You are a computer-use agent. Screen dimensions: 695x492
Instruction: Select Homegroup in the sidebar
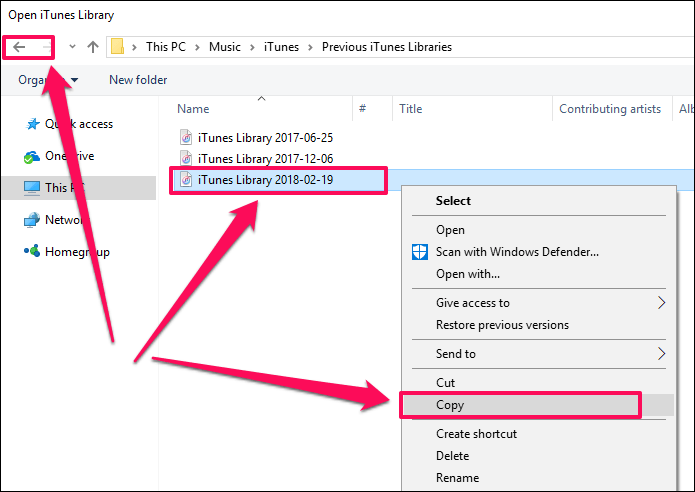pos(79,252)
